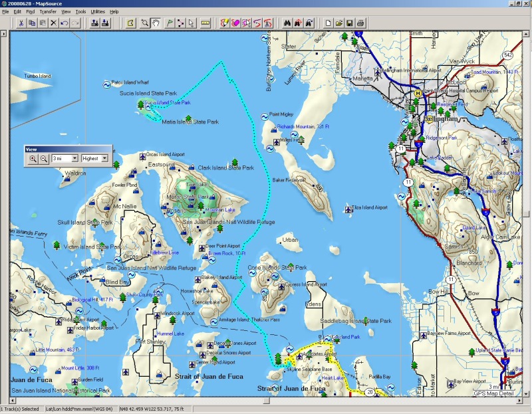Viewport: 532px width, 414px height.
Task: Click the scroll-right arrow at map bottom
Action: 520,401
